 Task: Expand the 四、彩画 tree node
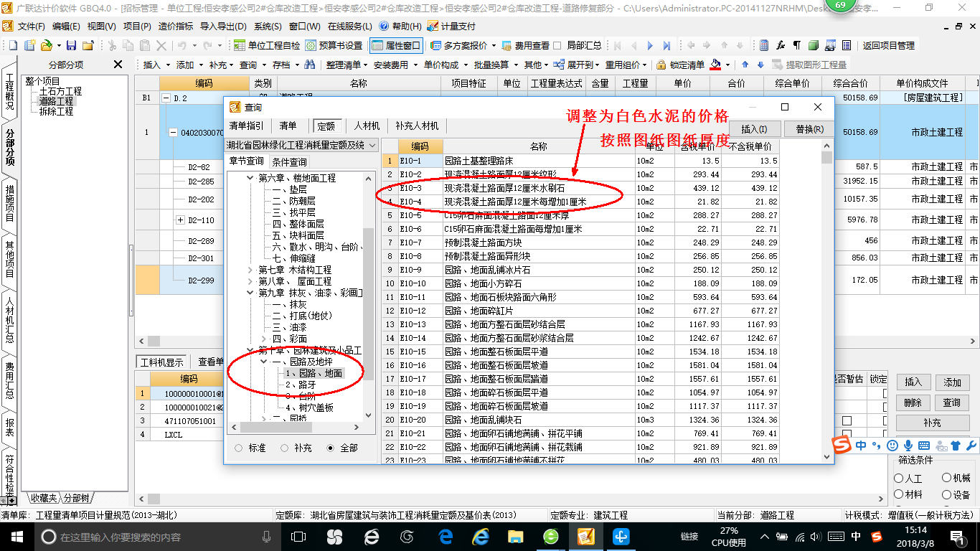263,339
